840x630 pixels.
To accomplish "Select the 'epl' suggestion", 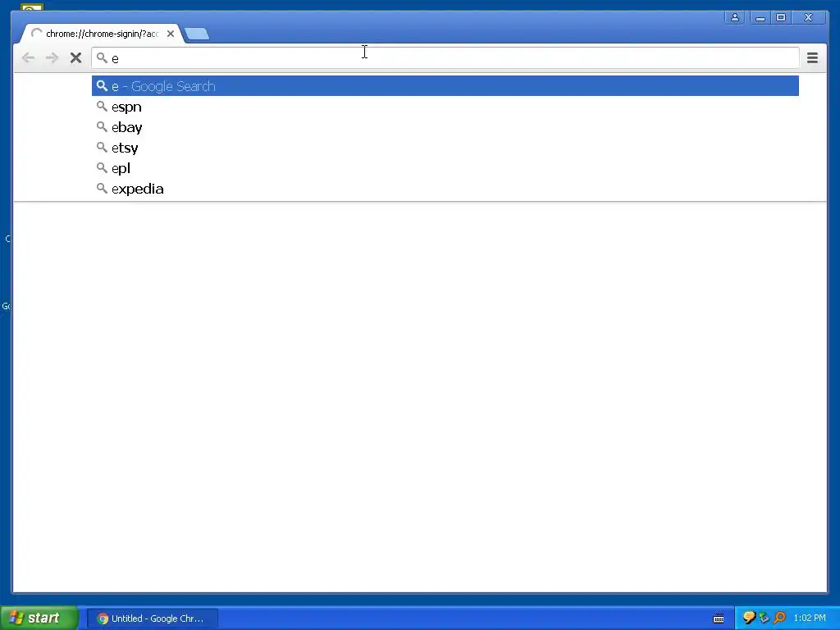I will (x=445, y=168).
